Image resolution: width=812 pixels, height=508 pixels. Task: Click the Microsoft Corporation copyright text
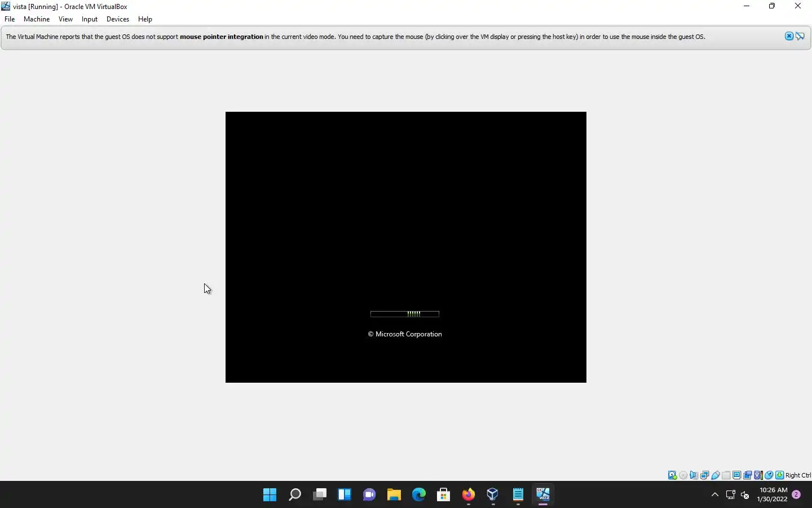[405, 334]
